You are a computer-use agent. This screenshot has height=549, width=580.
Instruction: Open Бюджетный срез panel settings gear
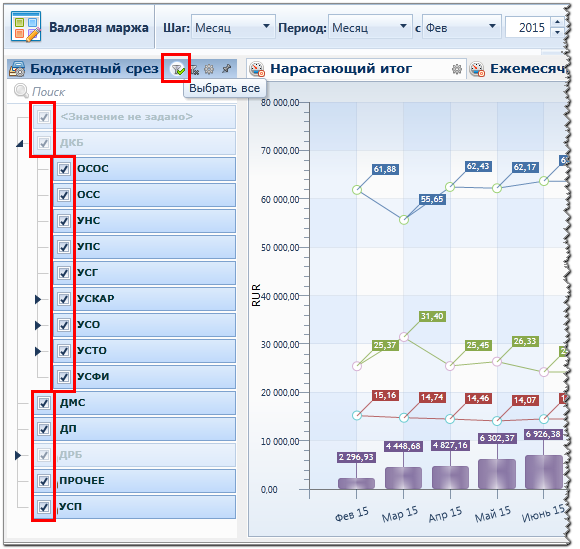click(209, 69)
